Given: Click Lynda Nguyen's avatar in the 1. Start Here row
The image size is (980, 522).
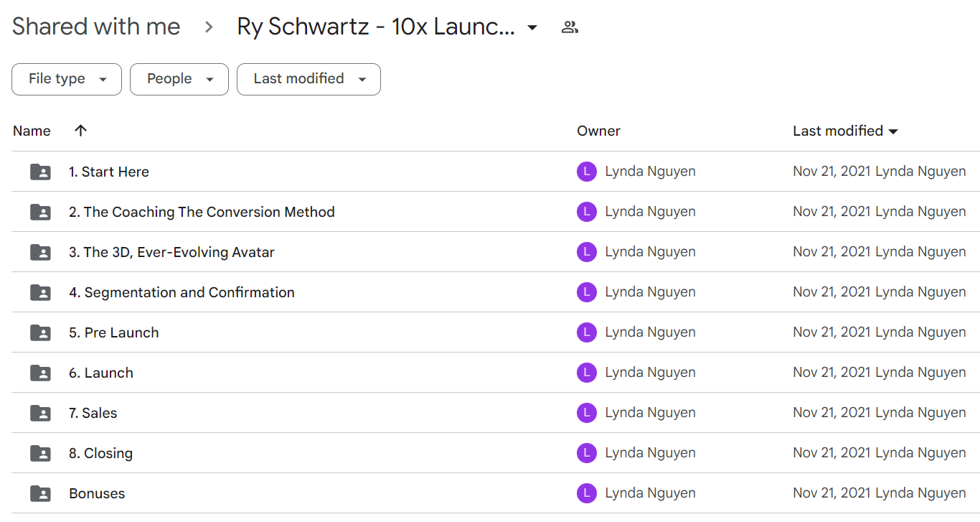Looking at the screenshot, I should tap(587, 172).
